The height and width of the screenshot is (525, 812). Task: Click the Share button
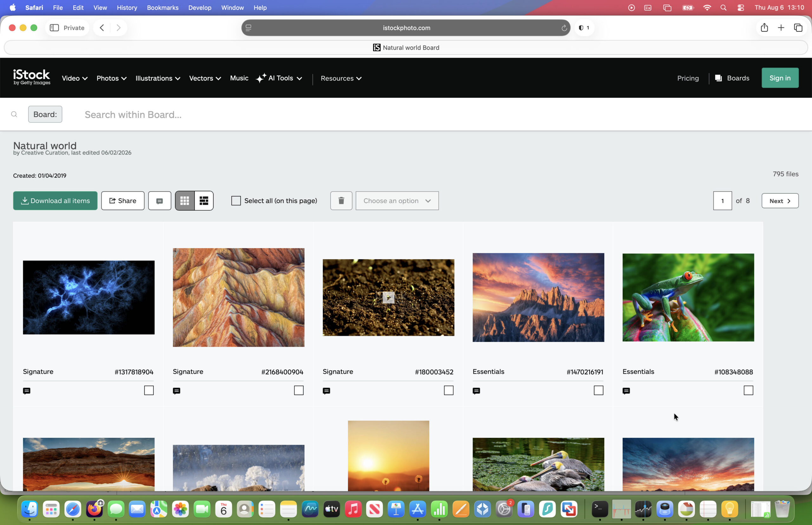pyautogui.click(x=123, y=201)
